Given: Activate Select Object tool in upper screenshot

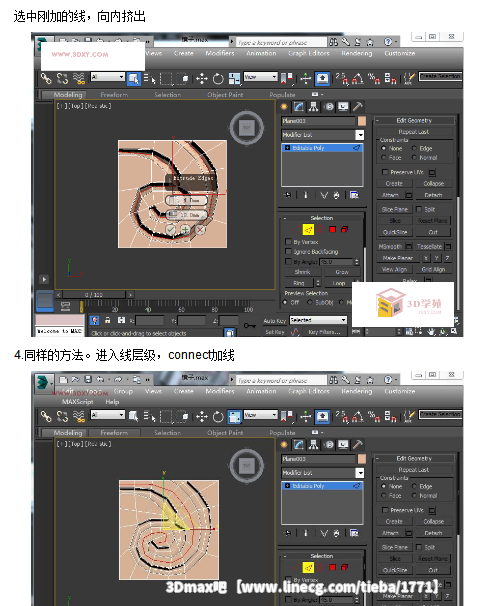Looking at the screenshot, I should click(134, 79).
